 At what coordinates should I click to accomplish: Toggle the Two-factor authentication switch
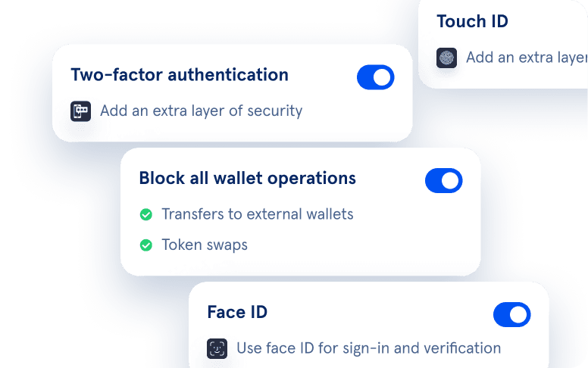click(x=375, y=77)
